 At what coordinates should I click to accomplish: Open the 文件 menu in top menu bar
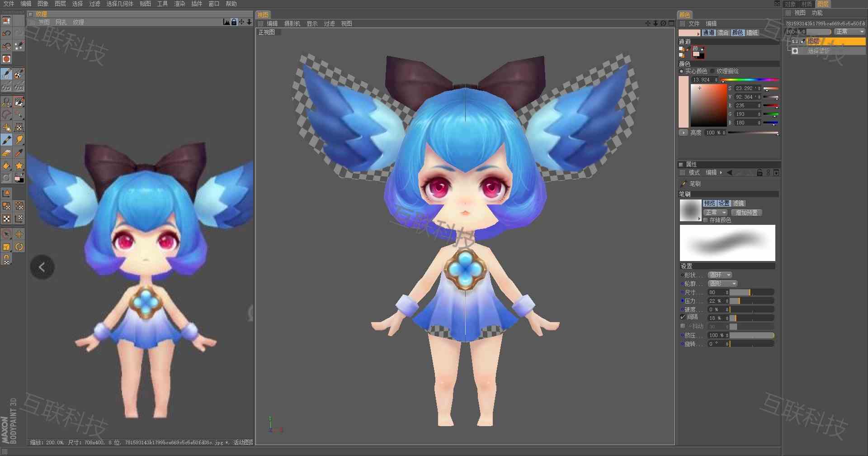9,4
